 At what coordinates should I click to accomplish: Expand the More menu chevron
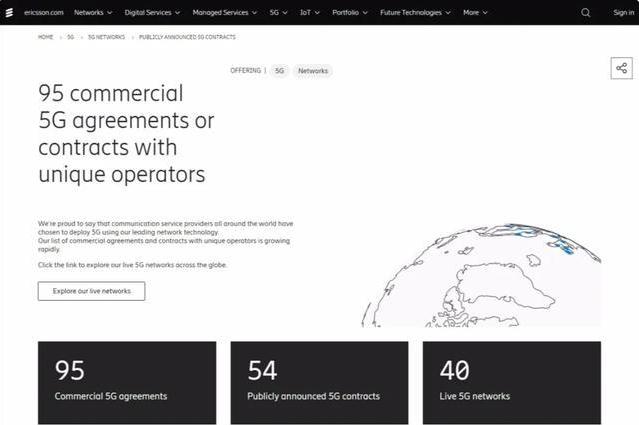pos(485,13)
